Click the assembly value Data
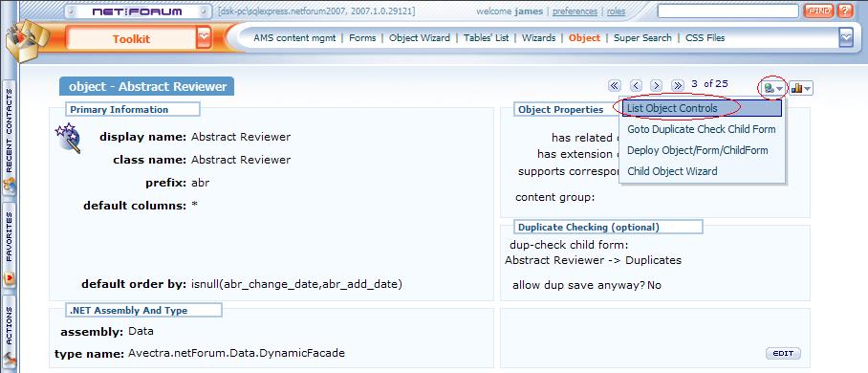868x373 pixels. coord(141,332)
